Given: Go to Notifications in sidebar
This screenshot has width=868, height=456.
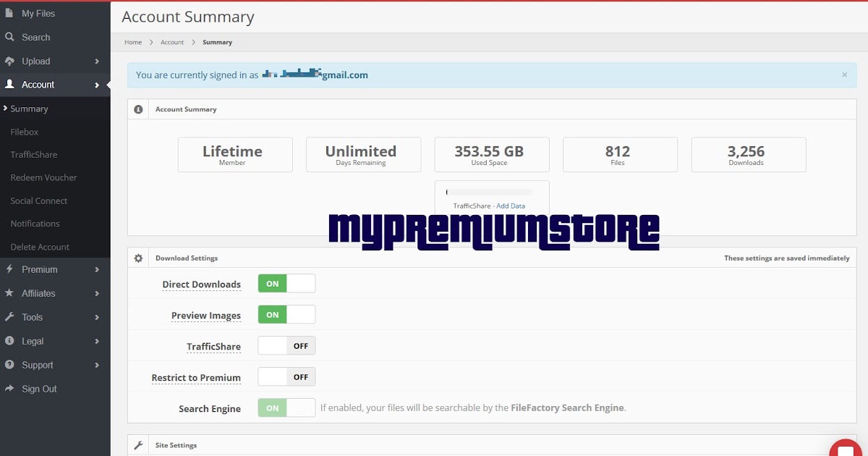Looking at the screenshot, I should click(34, 224).
